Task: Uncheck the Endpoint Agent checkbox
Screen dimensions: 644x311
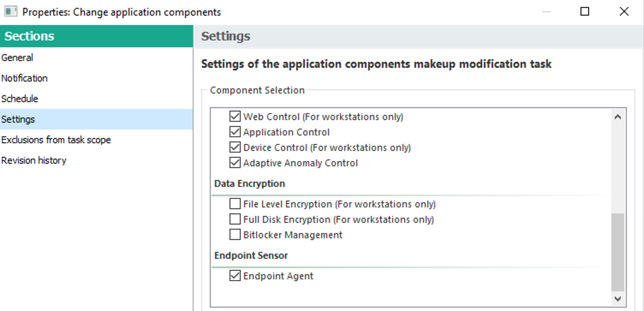Action: 235,276
